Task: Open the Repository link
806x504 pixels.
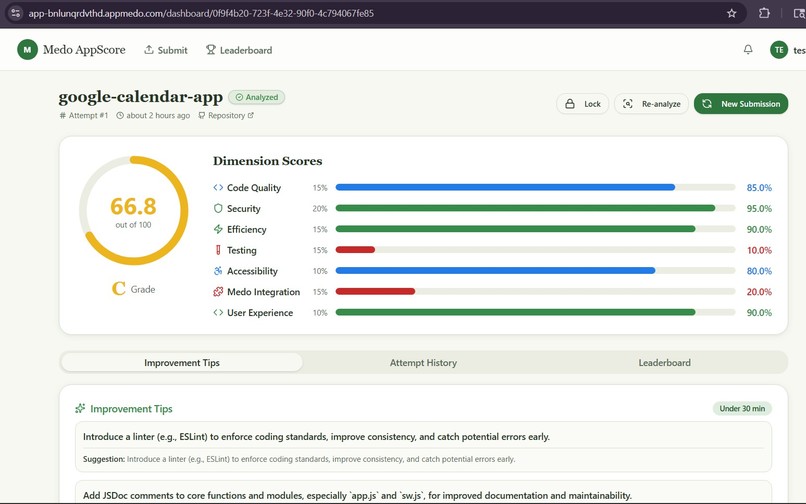Action: click(x=226, y=115)
